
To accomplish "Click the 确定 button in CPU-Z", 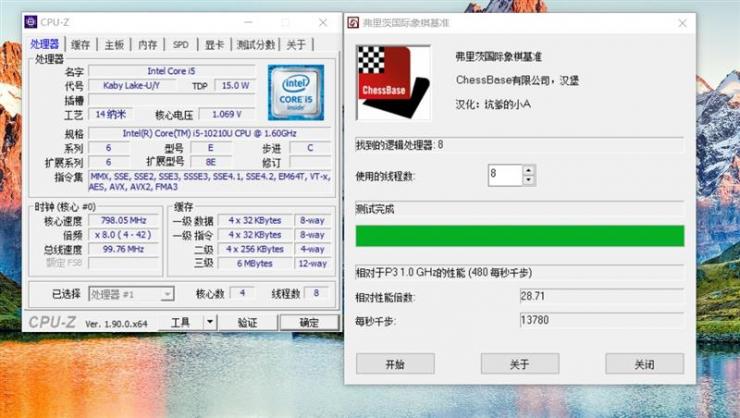I will [x=309, y=322].
